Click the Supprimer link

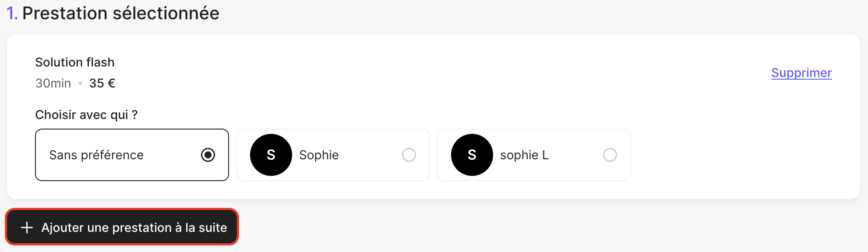point(801,73)
